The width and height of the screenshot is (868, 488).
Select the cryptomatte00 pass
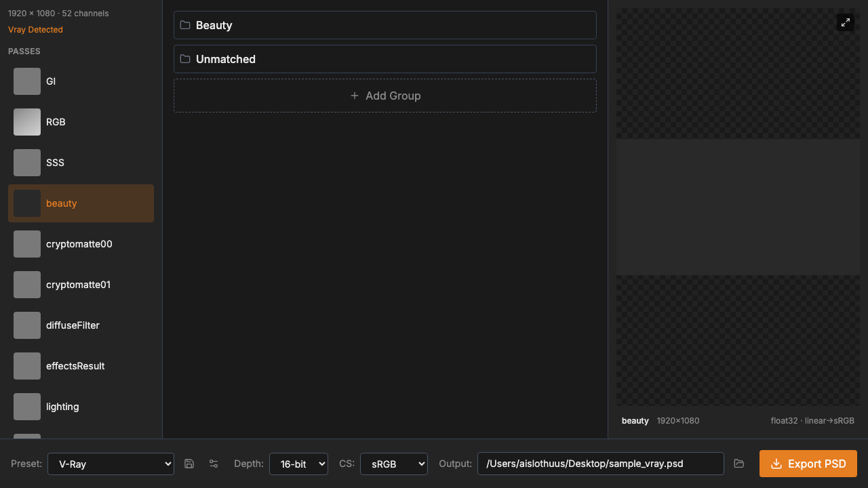tap(81, 244)
